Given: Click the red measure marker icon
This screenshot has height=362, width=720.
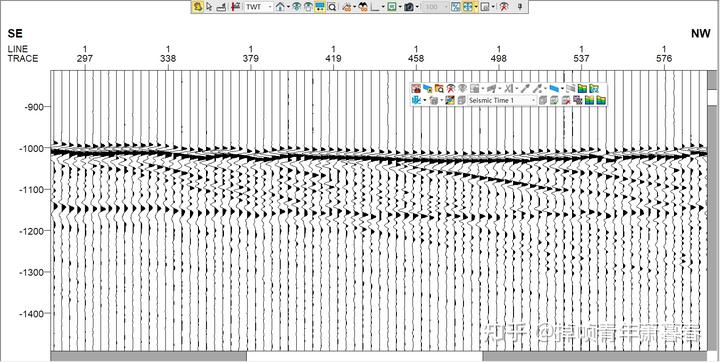Looking at the screenshot, I should pyautogui.click(x=236, y=7).
